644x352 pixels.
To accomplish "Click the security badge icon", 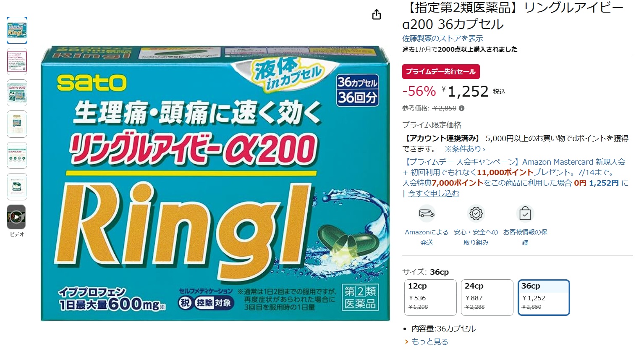I will [476, 213].
